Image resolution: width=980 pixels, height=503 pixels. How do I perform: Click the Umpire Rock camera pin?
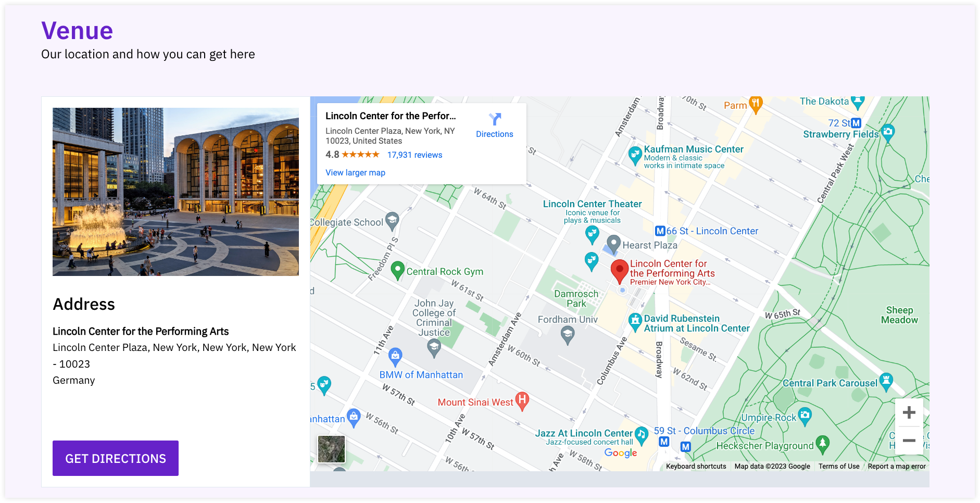tap(805, 417)
